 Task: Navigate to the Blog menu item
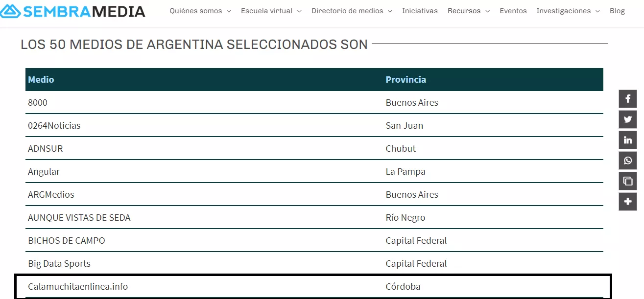click(617, 10)
